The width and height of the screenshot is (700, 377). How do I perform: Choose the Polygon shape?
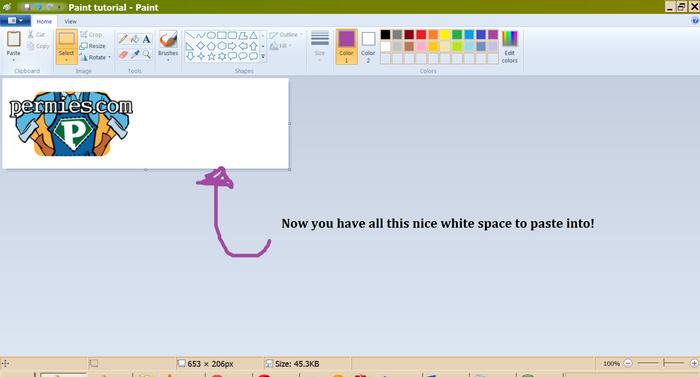243,35
